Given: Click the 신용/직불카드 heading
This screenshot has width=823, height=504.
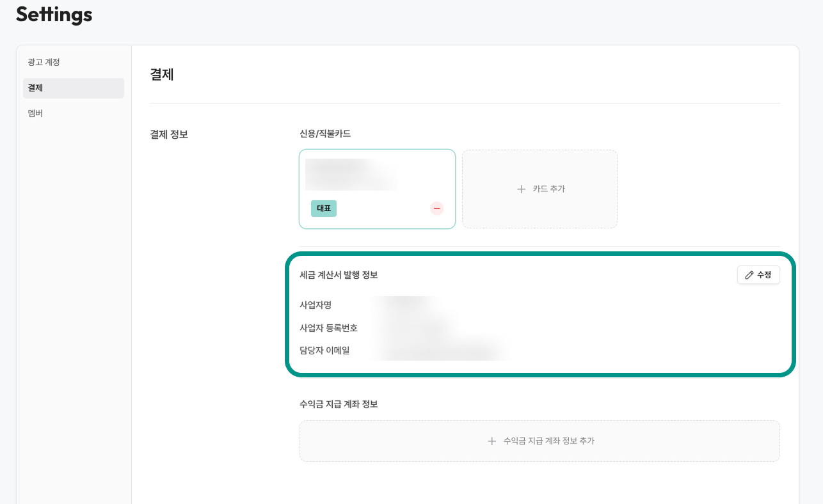Looking at the screenshot, I should click(x=325, y=134).
